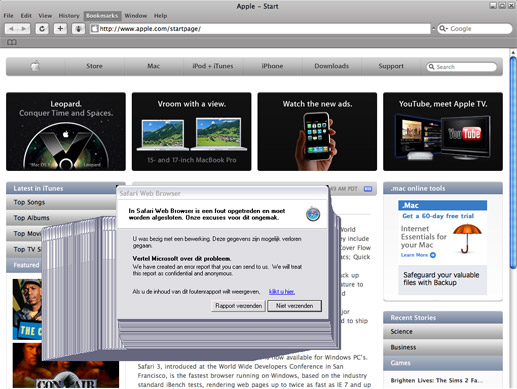The image size is (517, 389).
Task: Open the History menu
Action: (x=69, y=16)
